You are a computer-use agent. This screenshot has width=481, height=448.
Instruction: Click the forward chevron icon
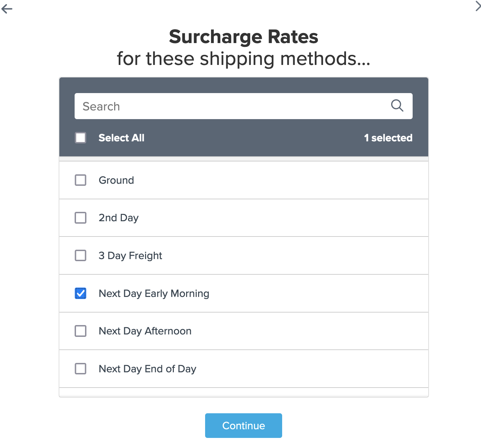coord(478,6)
